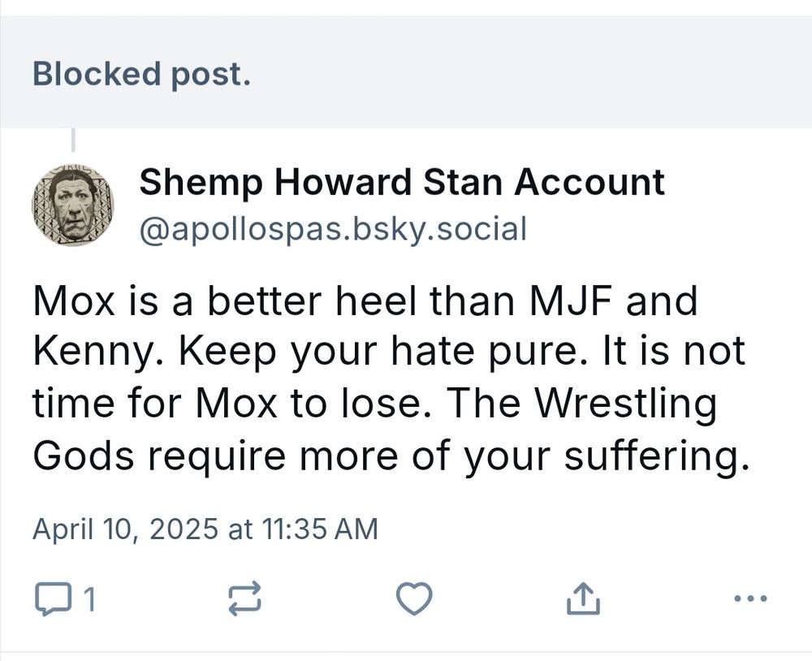Click the word "Gods" in the post
The image size is (812, 661).
point(82,458)
